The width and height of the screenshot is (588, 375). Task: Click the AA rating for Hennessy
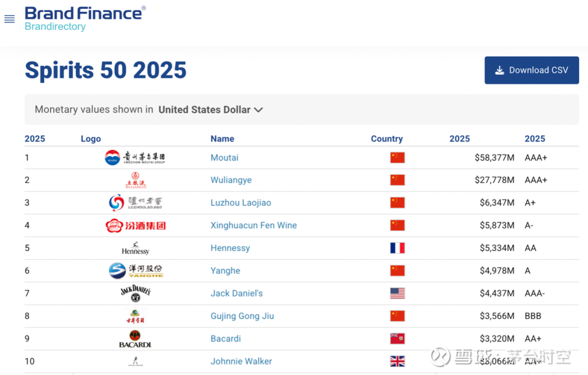point(530,248)
